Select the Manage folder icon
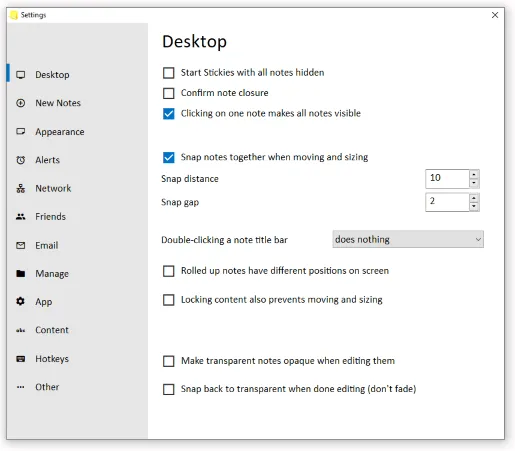 click(21, 274)
